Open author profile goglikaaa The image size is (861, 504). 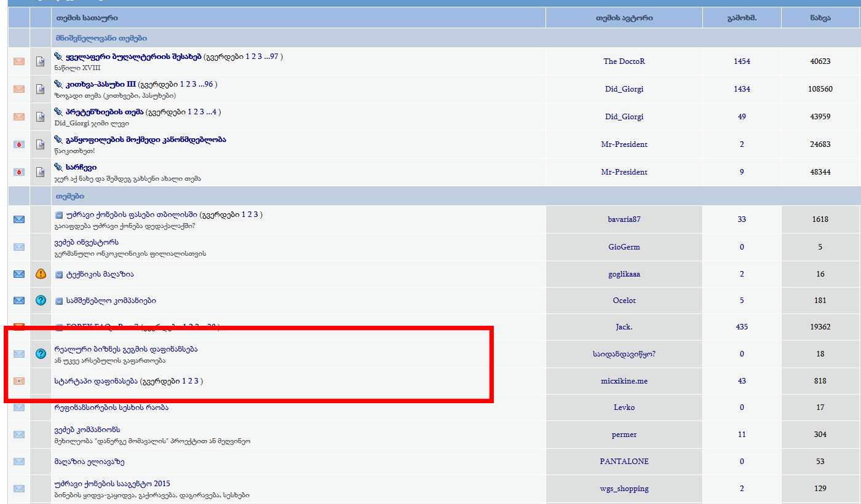coord(624,274)
